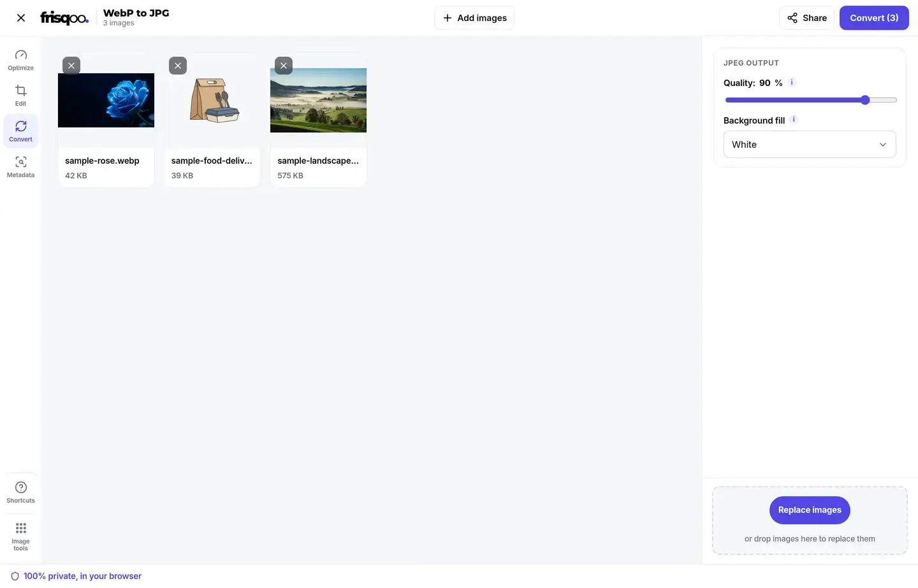
Task: Open the Image tools grid
Action: click(x=21, y=536)
